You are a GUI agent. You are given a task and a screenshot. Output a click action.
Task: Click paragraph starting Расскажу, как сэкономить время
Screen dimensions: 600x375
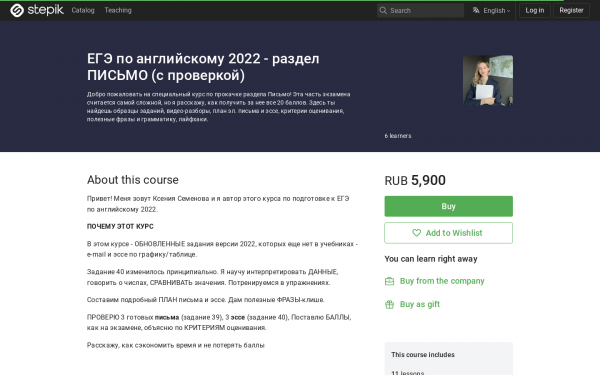(x=176, y=345)
